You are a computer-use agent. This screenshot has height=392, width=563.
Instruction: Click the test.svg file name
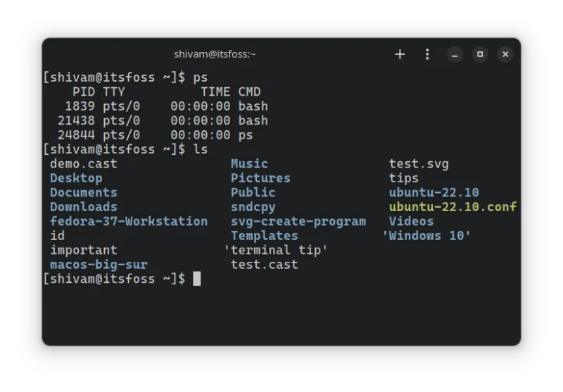pyautogui.click(x=419, y=164)
